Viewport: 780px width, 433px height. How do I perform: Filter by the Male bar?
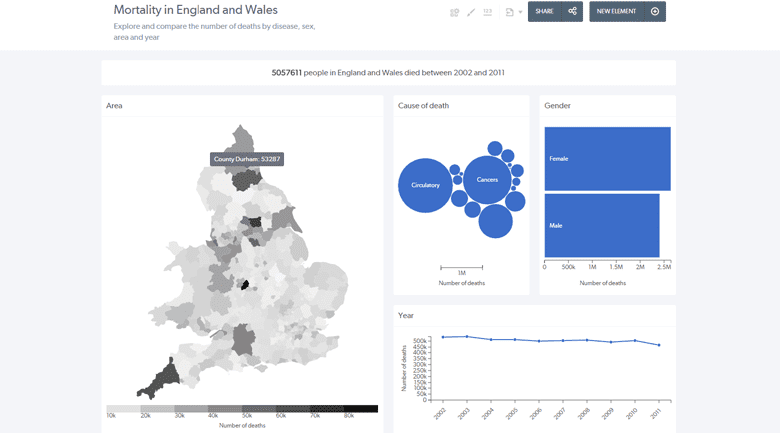(601, 225)
